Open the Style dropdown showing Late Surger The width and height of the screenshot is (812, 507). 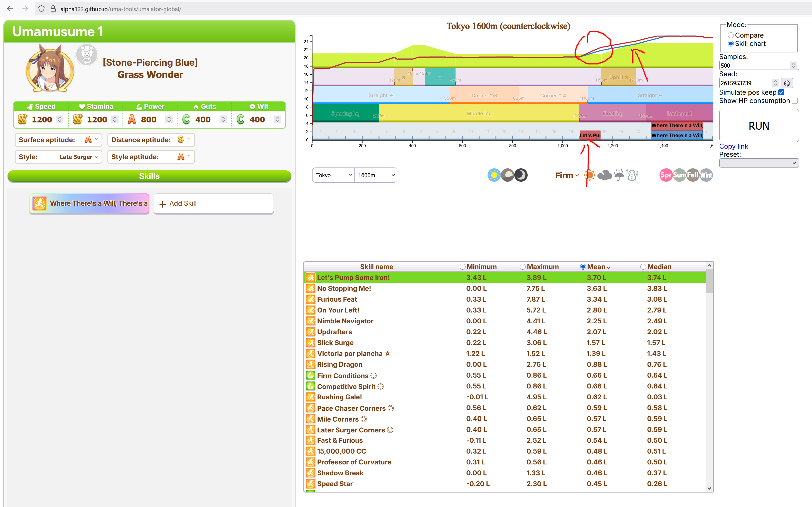58,157
